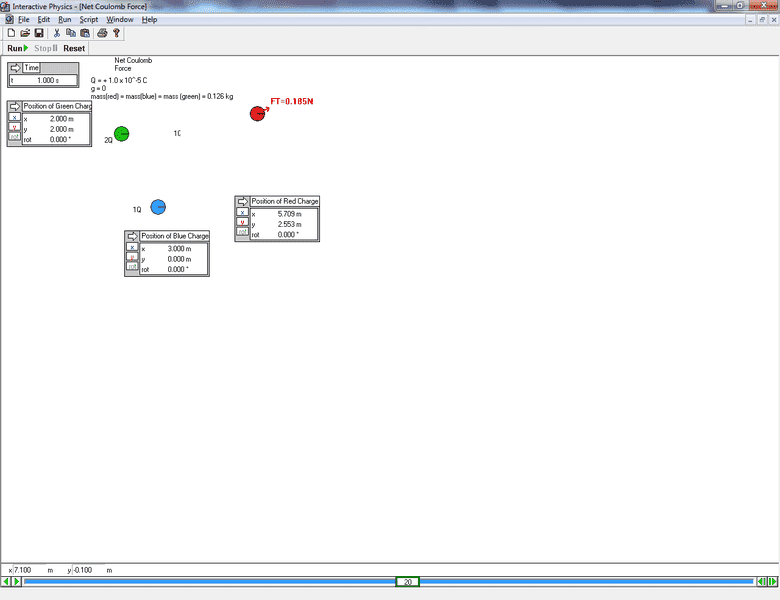Step backward one frame button

coord(762,582)
